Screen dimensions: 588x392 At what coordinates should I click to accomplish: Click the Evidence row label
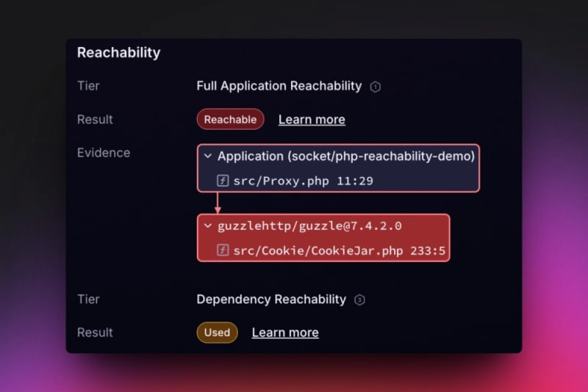(104, 153)
